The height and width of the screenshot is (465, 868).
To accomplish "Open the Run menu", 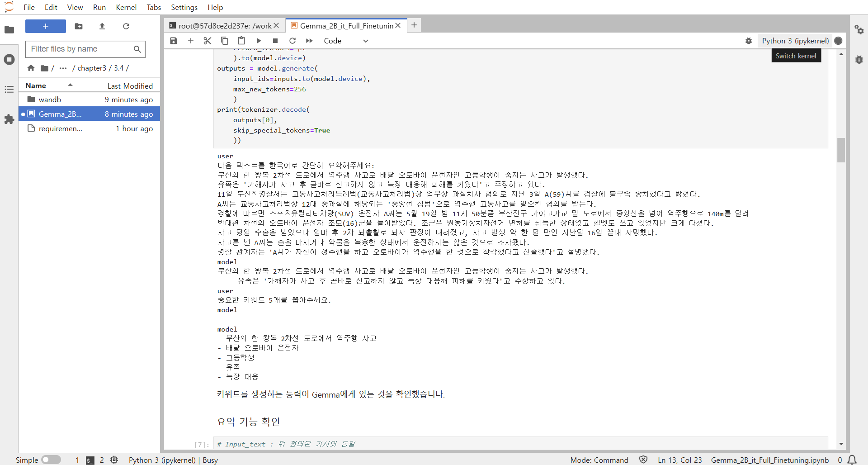I will [99, 7].
